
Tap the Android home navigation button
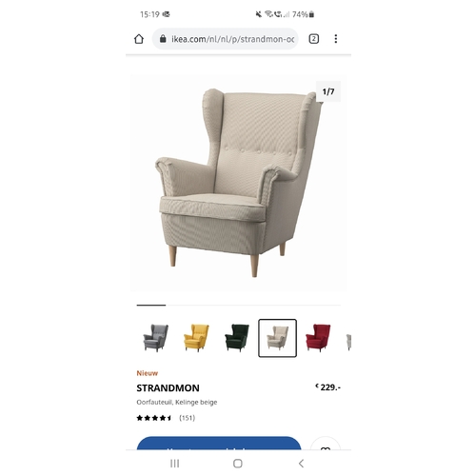238,464
